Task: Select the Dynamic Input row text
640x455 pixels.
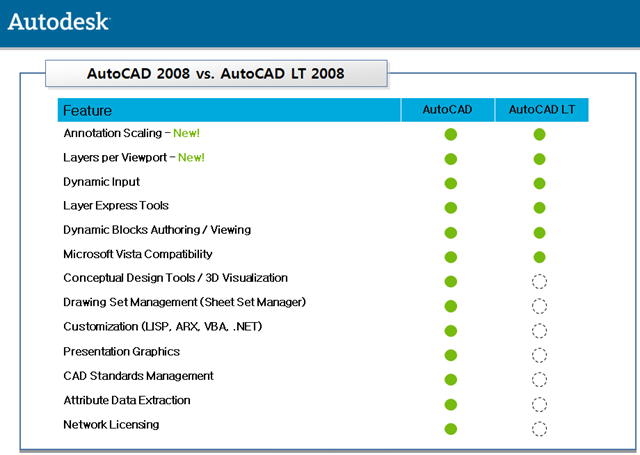Action: (x=101, y=182)
